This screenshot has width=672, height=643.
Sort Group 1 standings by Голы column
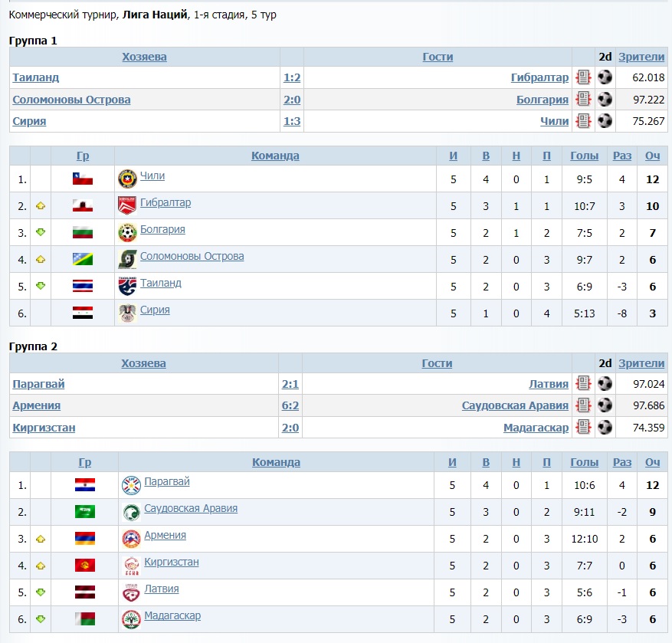[x=584, y=156]
